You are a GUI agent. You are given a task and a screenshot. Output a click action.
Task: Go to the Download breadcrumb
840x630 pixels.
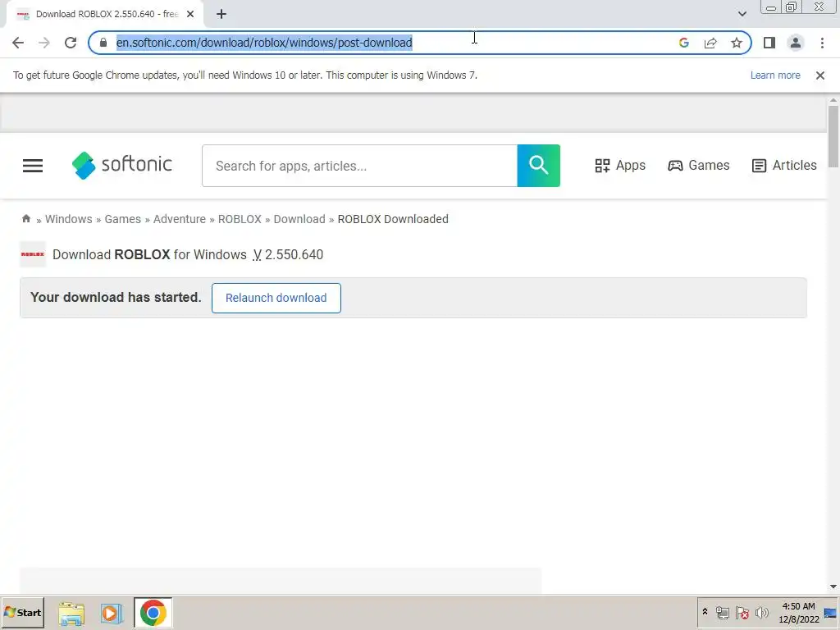pyautogui.click(x=299, y=219)
